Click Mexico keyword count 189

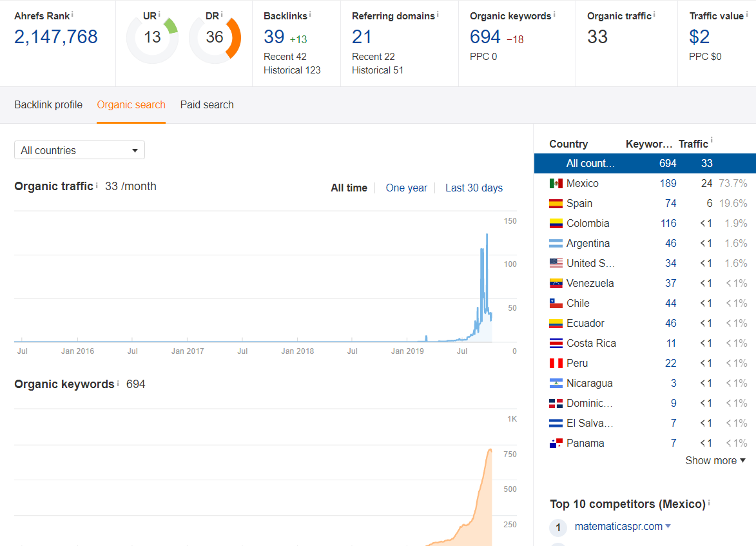click(x=668, y=183)
